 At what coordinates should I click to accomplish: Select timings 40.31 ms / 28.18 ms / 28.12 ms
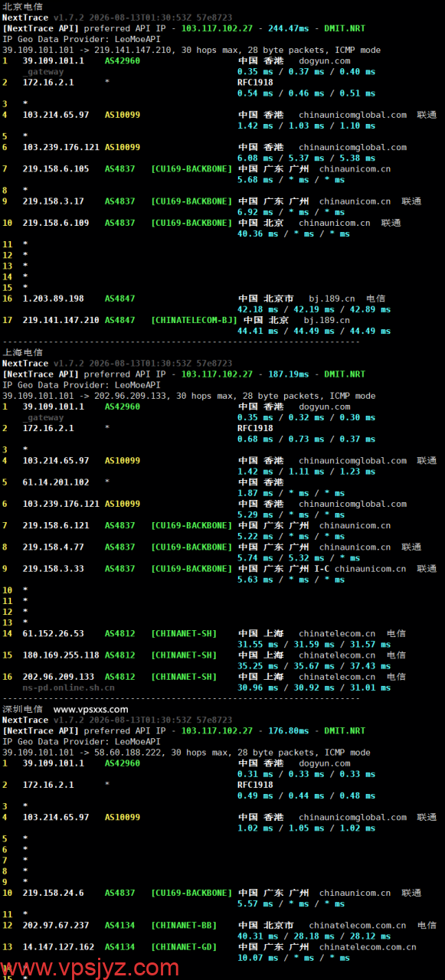click(314, 936)
